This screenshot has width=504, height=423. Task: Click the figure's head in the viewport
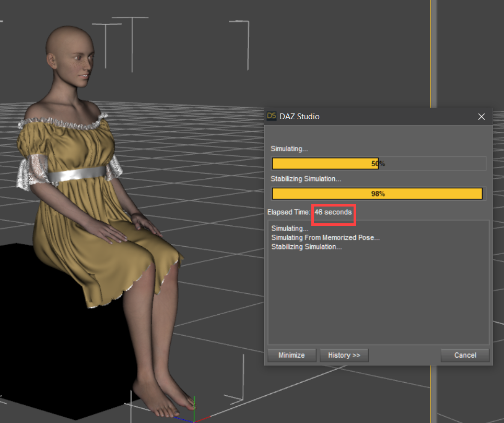tap(71, 56)
